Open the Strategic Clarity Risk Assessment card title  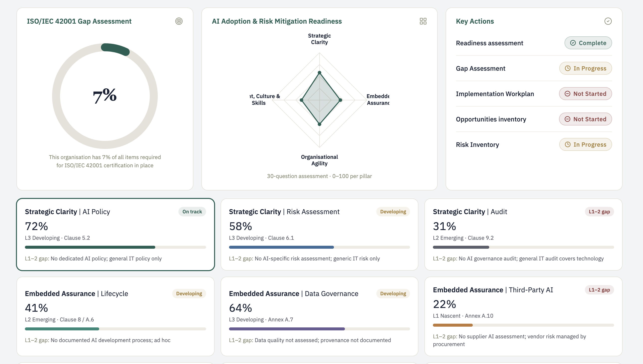coord(284,212)
